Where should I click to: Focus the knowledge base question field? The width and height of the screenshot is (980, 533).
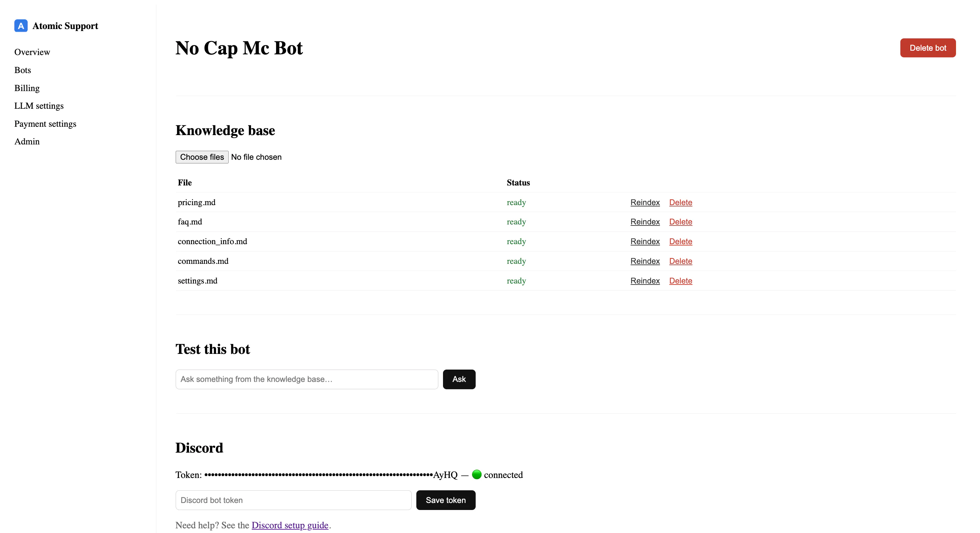[x=307, y=379]
